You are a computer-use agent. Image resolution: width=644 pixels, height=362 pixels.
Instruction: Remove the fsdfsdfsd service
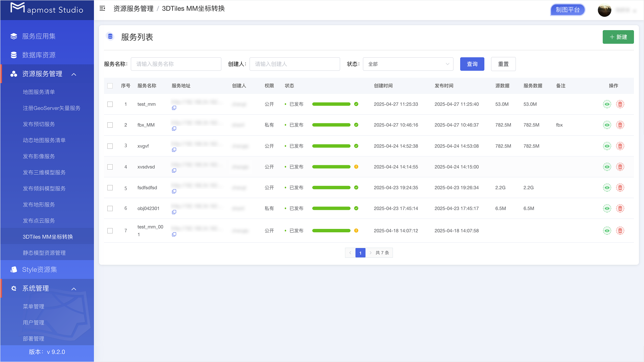620,188
